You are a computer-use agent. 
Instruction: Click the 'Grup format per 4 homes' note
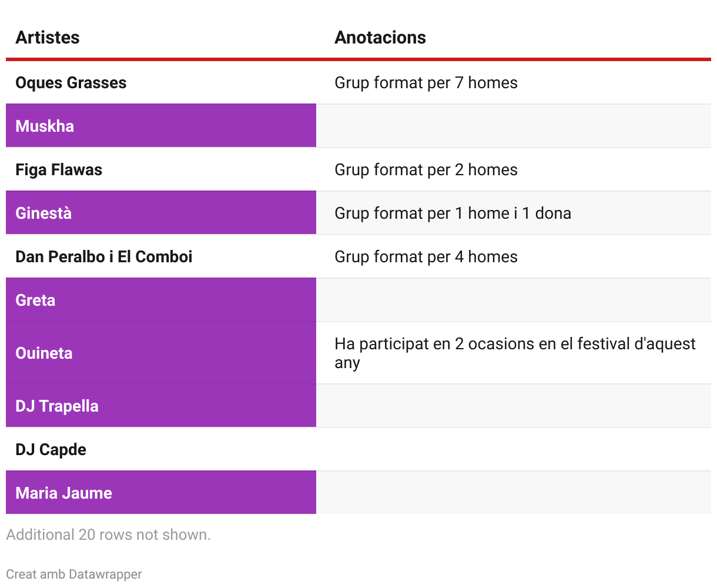coord(426,257)
